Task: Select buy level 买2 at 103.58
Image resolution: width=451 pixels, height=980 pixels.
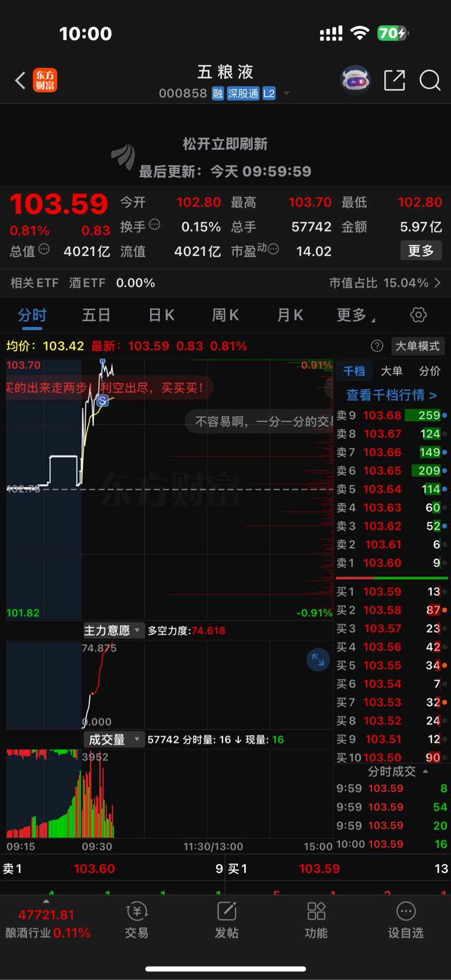Action: (392, 611)
